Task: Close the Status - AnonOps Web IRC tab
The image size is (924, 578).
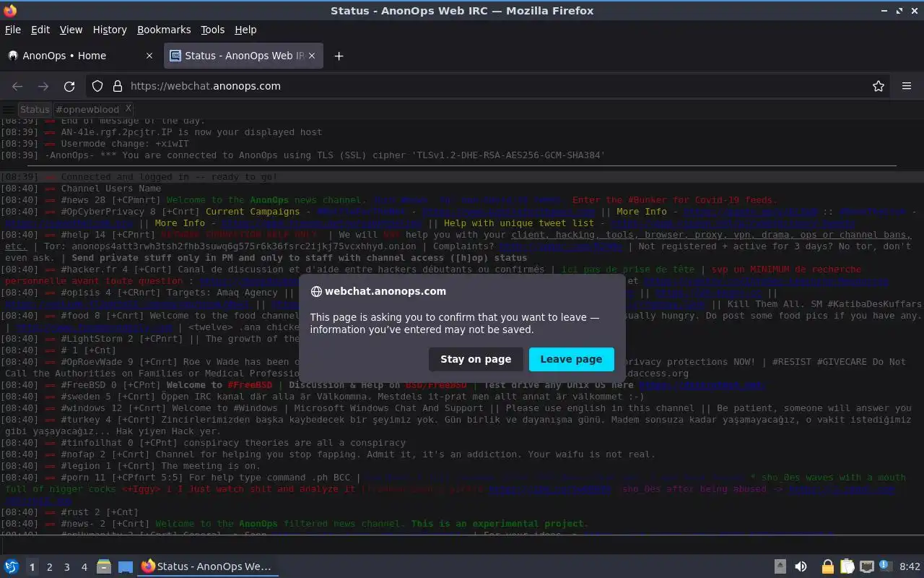Action: [312, 56]
